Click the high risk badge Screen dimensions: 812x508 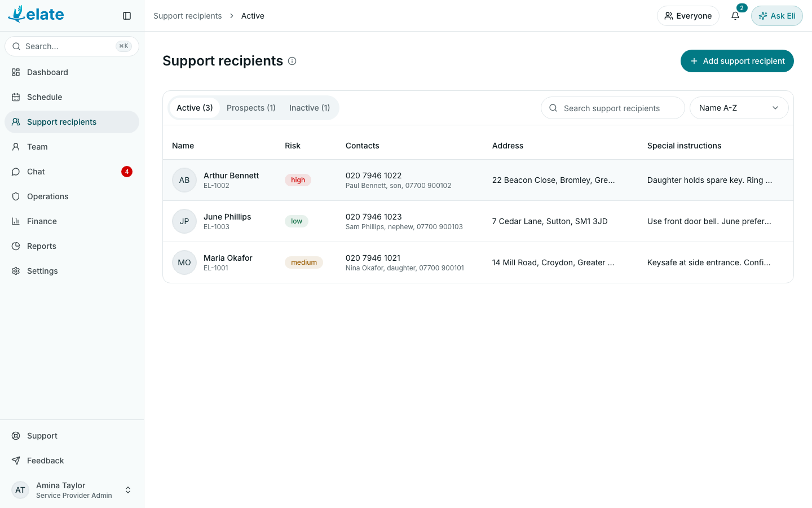pyautogui.click(x=298, y=180)
